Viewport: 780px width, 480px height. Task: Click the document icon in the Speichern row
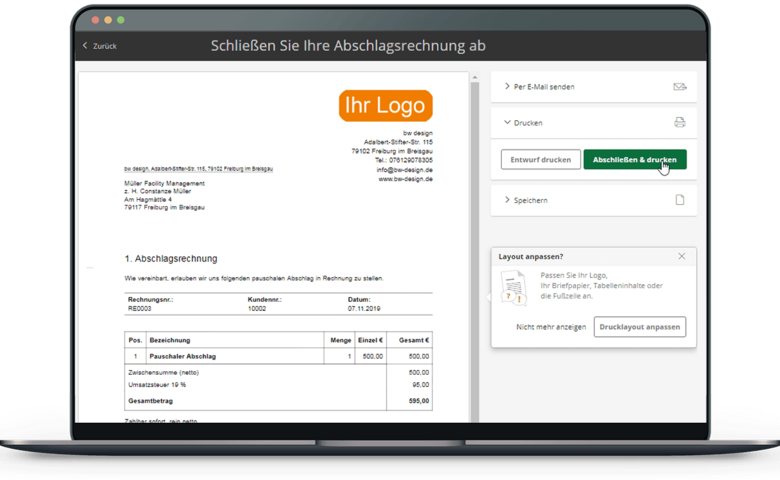tap(679, 200)
